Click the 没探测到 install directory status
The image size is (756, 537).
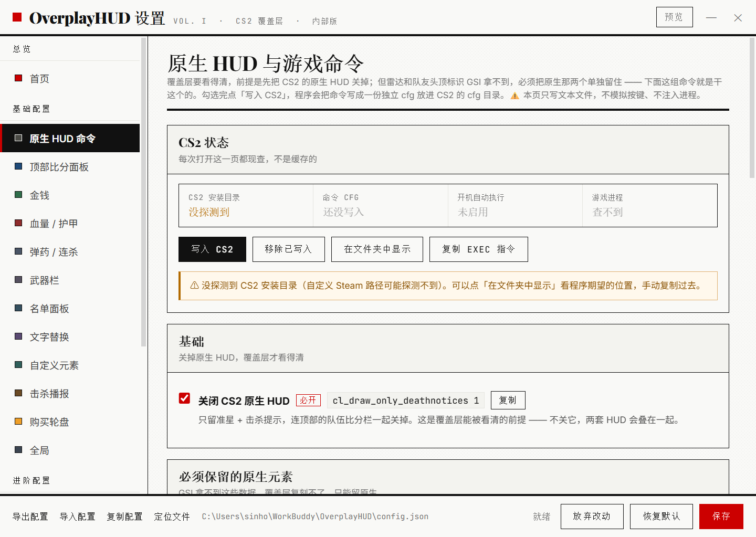click(209, 212)
